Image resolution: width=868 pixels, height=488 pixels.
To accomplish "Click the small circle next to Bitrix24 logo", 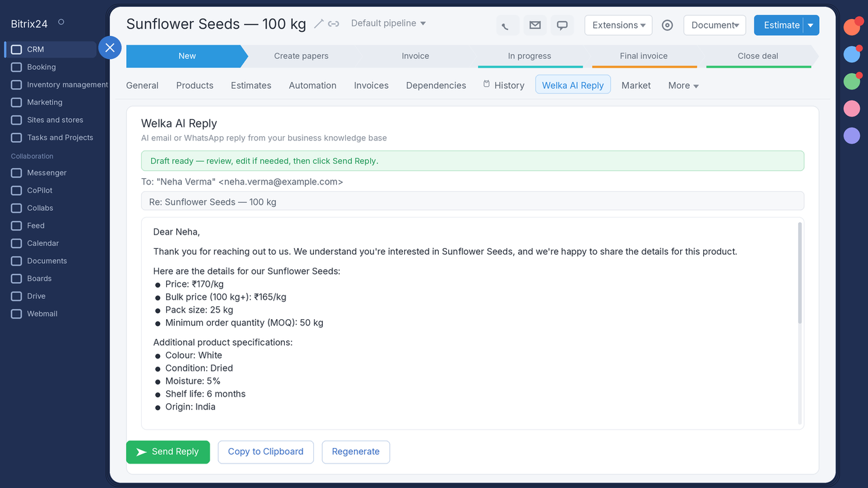I will click(x=61, y=22).
